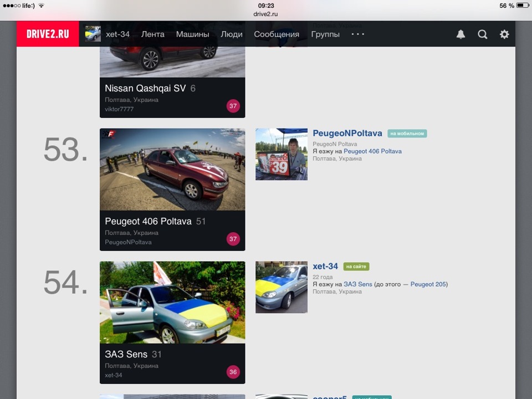Image resolution: width=532 pixels, height=399 pixels.
Task: Open the Лента menu item
Action: point(153,34)
